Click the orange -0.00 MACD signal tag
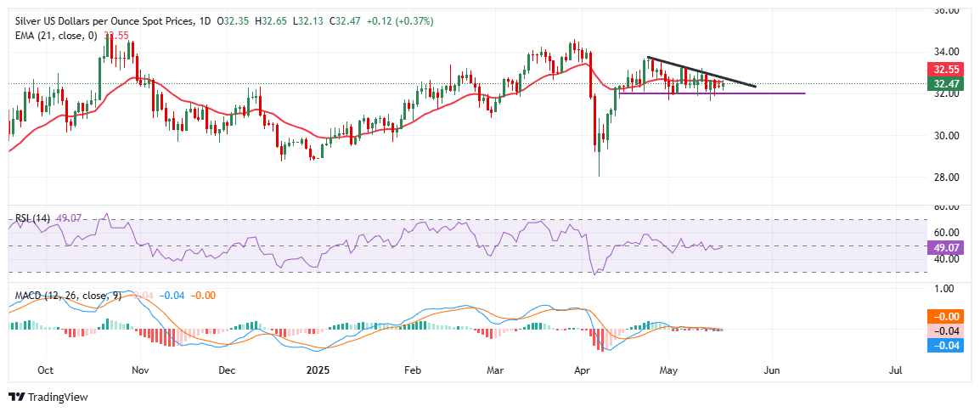 click(946, 316)
